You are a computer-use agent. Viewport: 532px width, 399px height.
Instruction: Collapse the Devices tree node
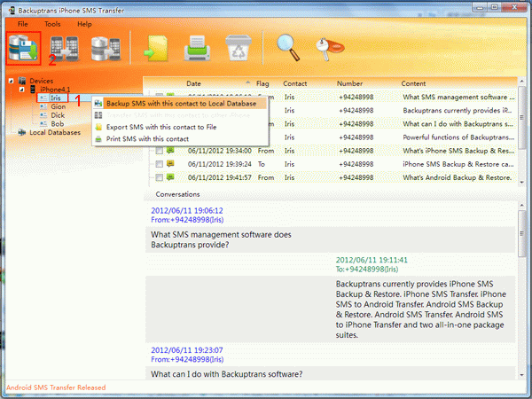click(12, 81)
